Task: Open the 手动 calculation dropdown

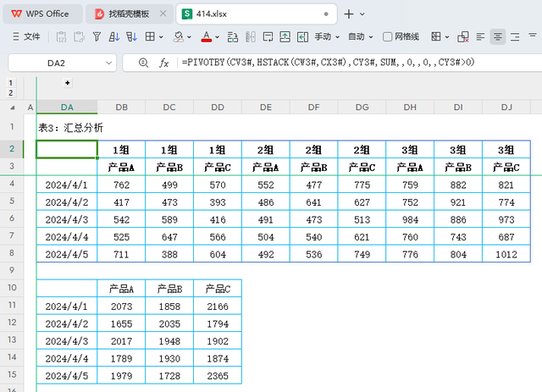Action: tap(327, 36)
